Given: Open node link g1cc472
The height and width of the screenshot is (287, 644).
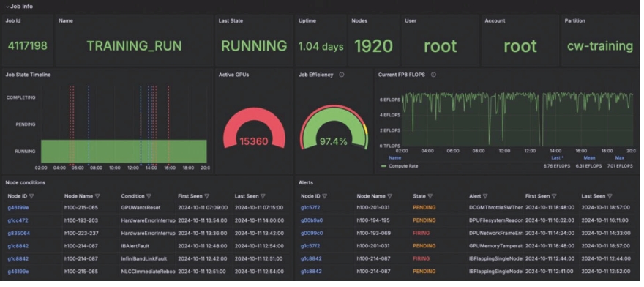Looking at the screenshot, I should [18, 220].
